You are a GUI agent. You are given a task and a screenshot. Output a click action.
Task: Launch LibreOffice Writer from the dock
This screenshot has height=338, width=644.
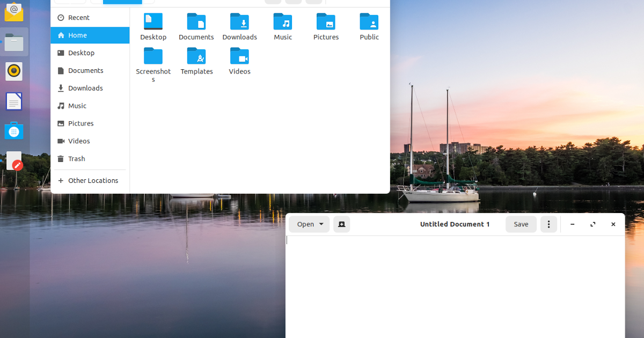pyautogui.click(x=13, y=101)
